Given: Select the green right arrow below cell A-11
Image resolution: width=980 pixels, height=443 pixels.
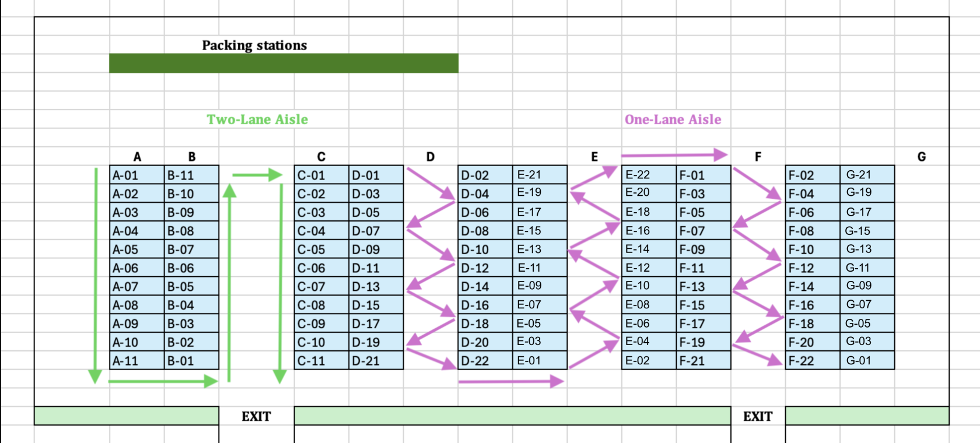Looking at the screenshot, I should (x=162, y=381).
